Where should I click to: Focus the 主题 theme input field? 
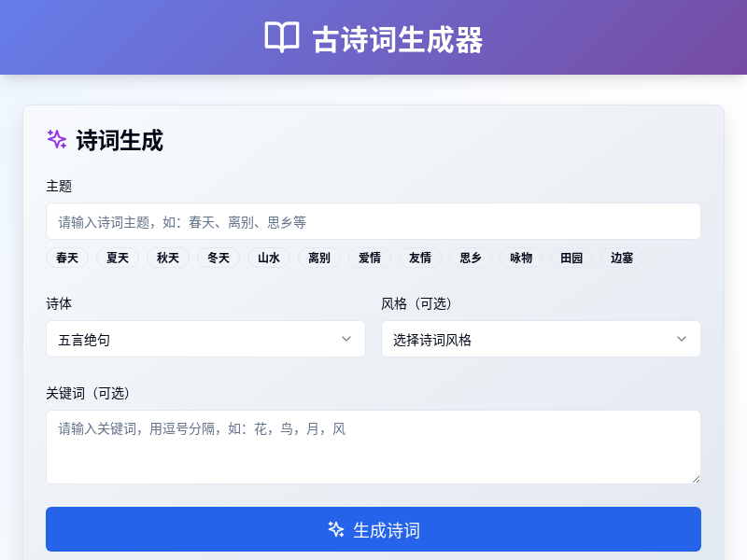(x=373, y=221)
